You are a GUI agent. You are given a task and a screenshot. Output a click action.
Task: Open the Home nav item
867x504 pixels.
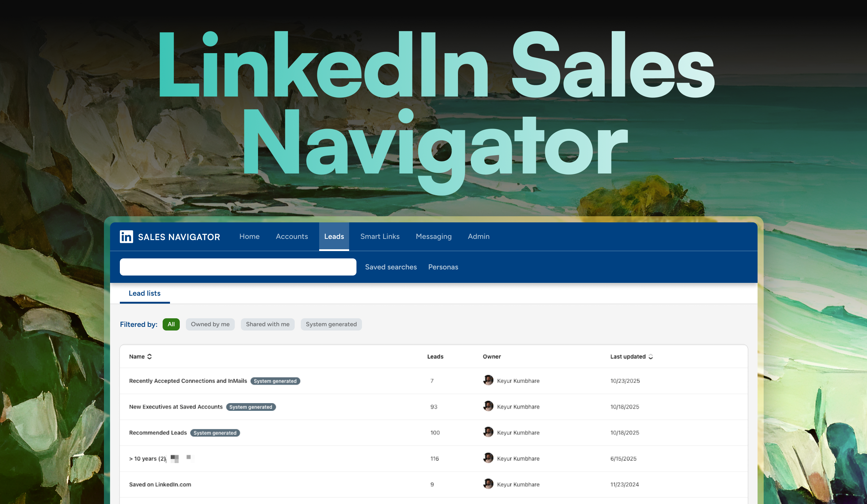tap(249, 236)
